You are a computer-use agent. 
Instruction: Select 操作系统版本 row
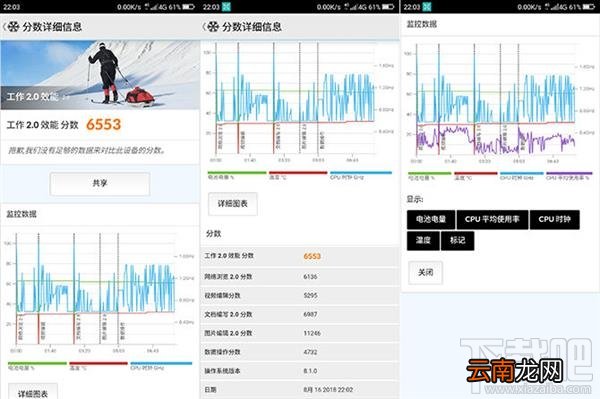pyautogui.click(x=300, y=371)
